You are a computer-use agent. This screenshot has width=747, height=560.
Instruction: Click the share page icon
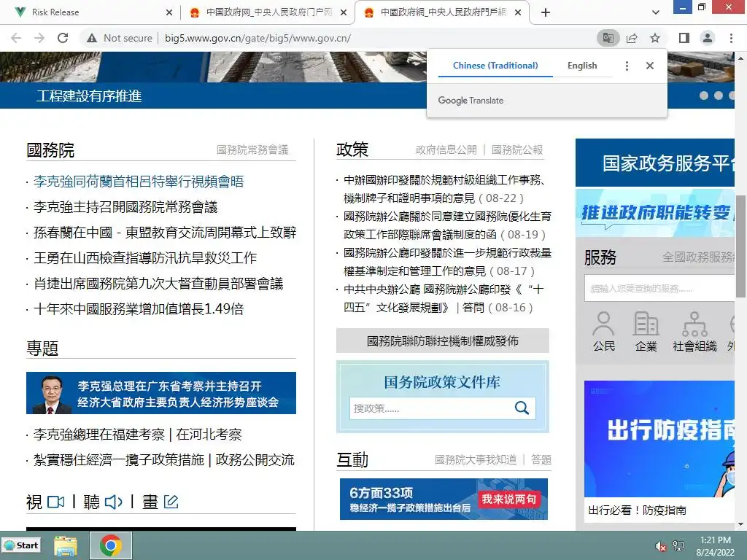coord(632,38)
